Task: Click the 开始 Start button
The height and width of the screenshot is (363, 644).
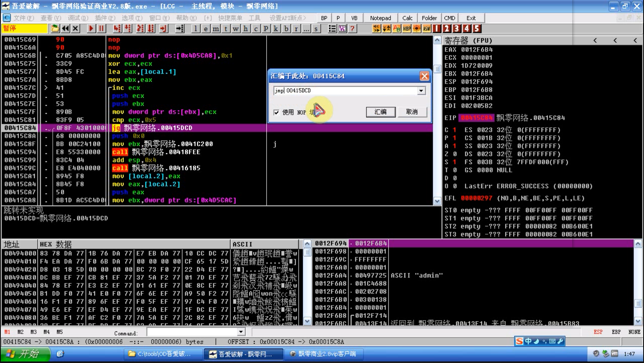Action: [25, 354]
